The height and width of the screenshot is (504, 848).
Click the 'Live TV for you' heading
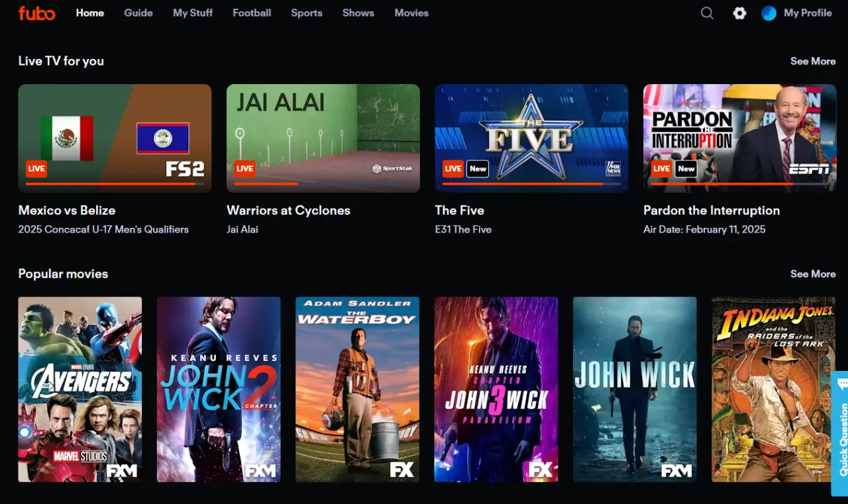(x=61, y=61)
